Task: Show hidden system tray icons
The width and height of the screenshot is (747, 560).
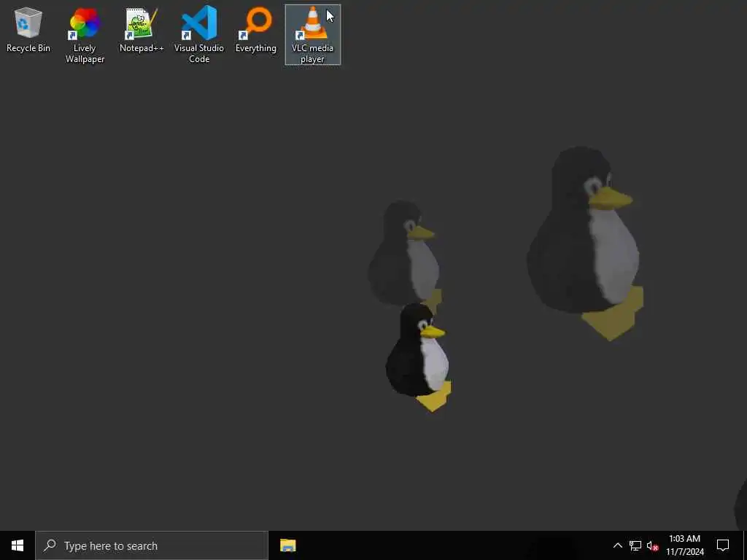Action: point(617,545)
